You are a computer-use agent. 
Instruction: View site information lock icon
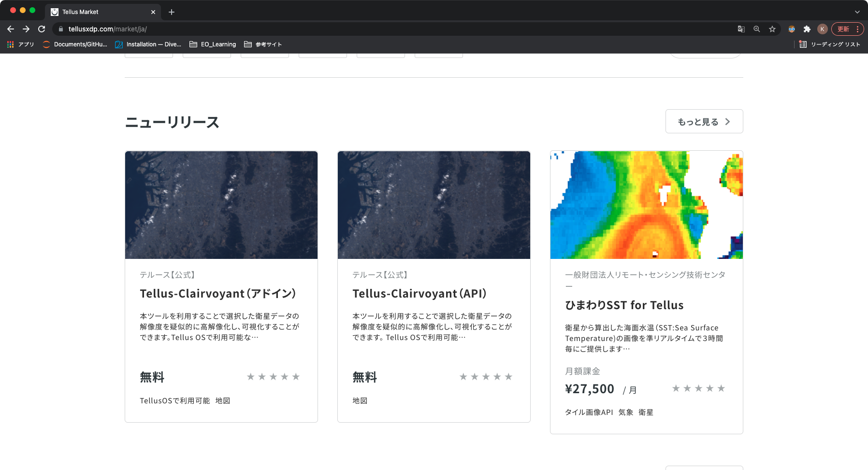pos(61,29)
